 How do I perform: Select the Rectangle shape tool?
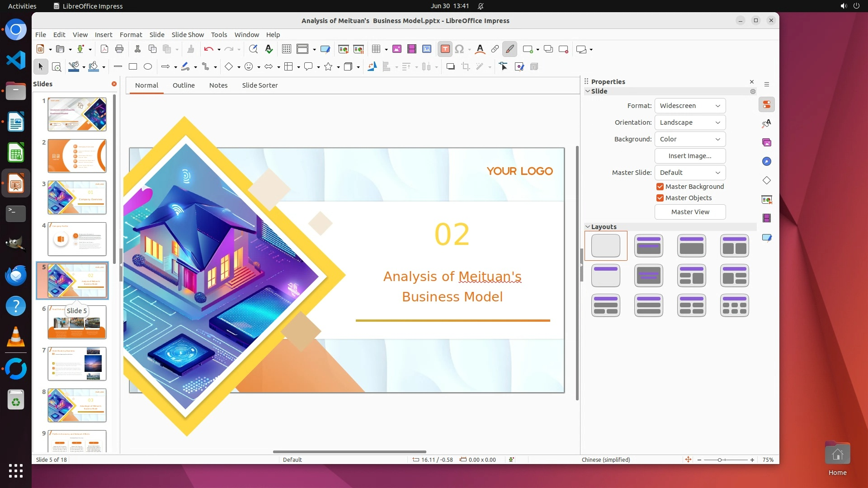pyautogui.click(x=133, y=67)
